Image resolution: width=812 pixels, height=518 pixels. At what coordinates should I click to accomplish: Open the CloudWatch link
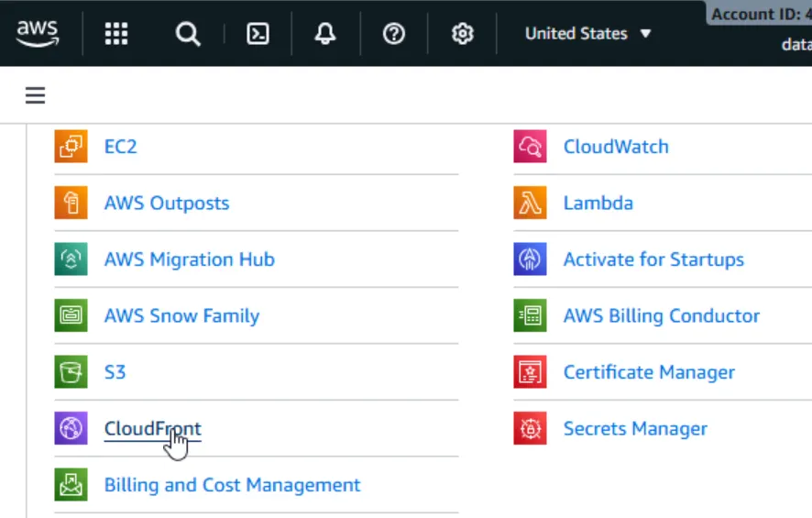pos(616,147)
